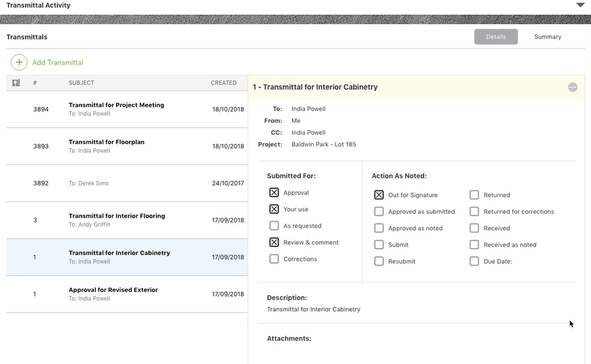Enable the Corrections checkbox
The width and height of the screenshot is (591, 364).
pyautogui.click(x=274, y=259)
